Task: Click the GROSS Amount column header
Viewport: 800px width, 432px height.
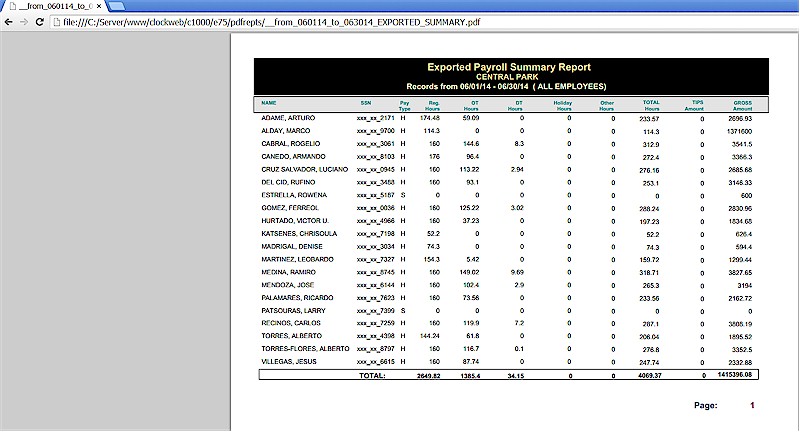Action: click(x=742, y=105)
